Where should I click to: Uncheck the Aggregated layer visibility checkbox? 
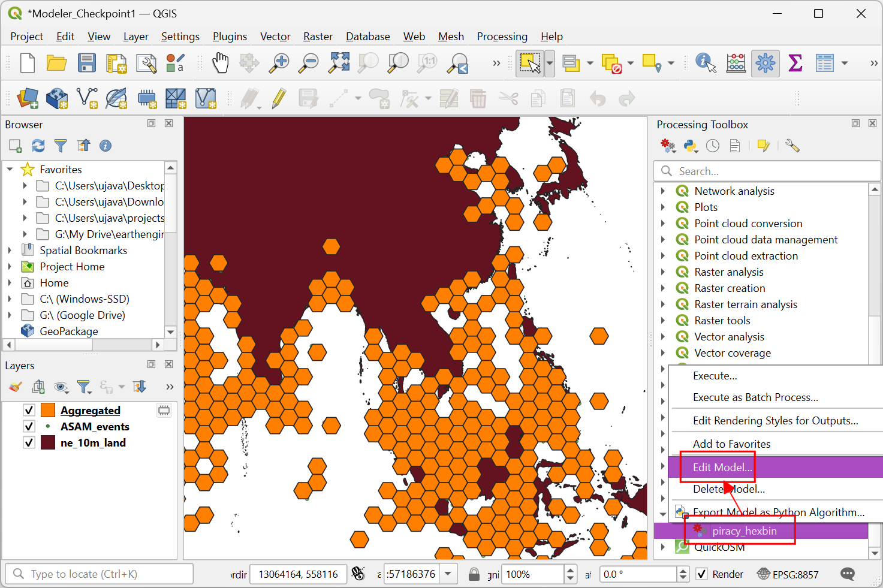(x=29, y=410)
